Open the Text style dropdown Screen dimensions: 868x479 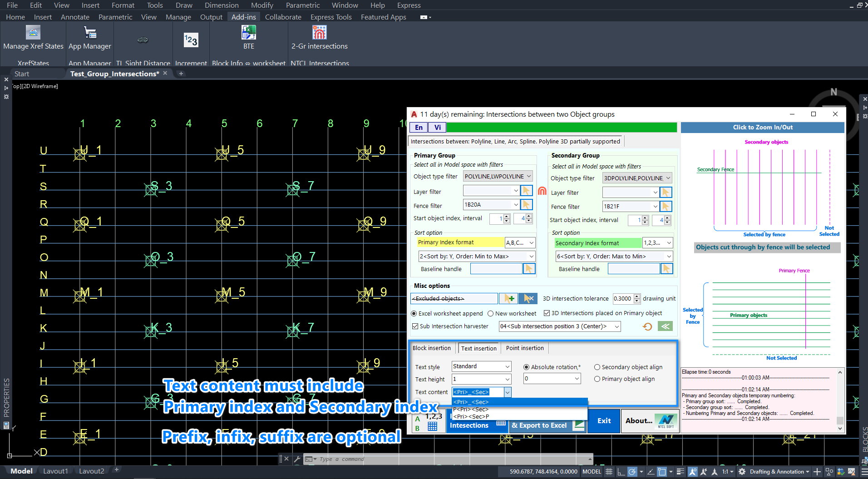[x=507, y=366]
